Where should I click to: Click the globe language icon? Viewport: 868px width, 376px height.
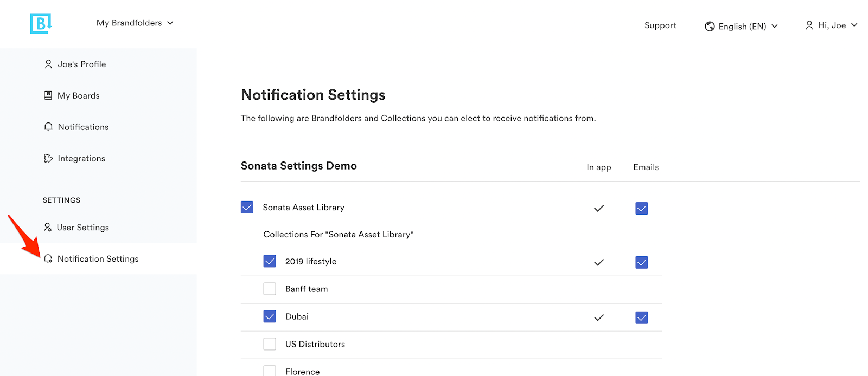[710, 27]
